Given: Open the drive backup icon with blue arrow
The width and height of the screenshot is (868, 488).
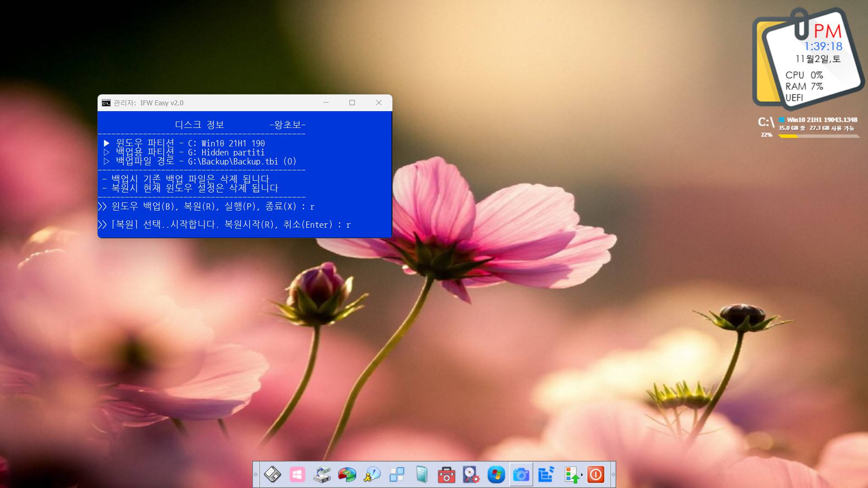Looking at the screenshot, I should click(322, 474).
